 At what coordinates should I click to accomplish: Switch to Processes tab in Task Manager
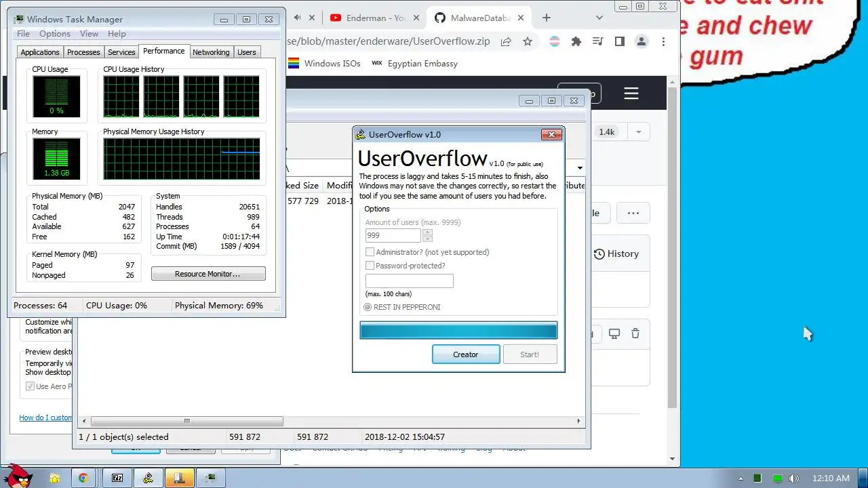click(83, 52)
